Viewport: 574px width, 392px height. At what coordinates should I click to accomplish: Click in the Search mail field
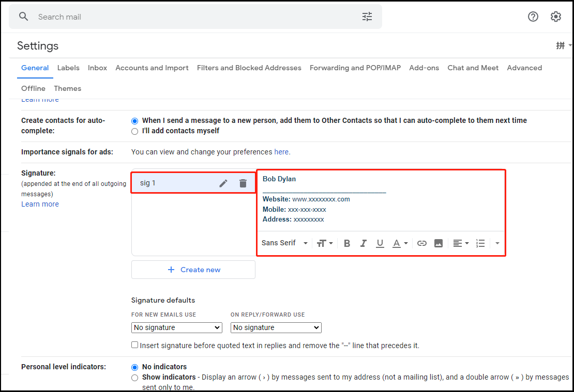click(x=195, y=17)
